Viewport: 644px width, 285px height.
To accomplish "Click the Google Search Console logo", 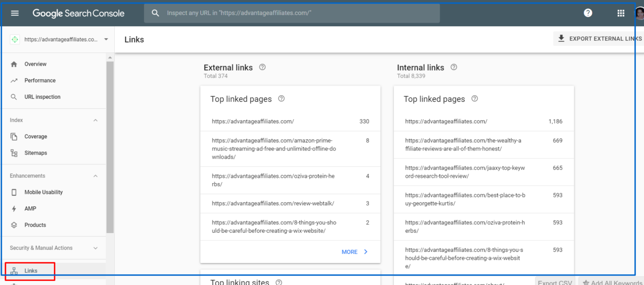I will click(x=78, y=14).
